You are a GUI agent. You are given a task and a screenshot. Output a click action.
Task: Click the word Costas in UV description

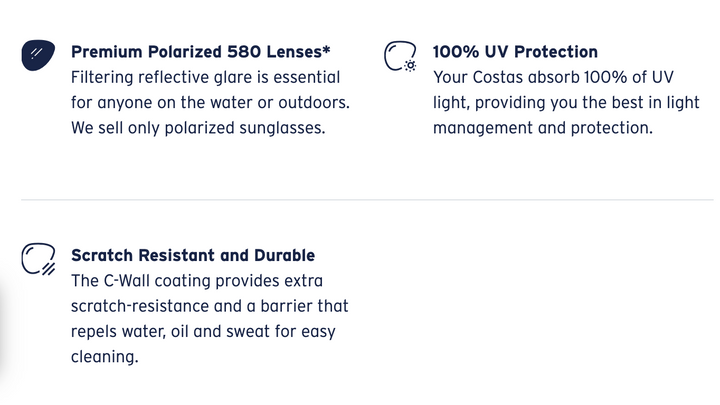(498, 77)
